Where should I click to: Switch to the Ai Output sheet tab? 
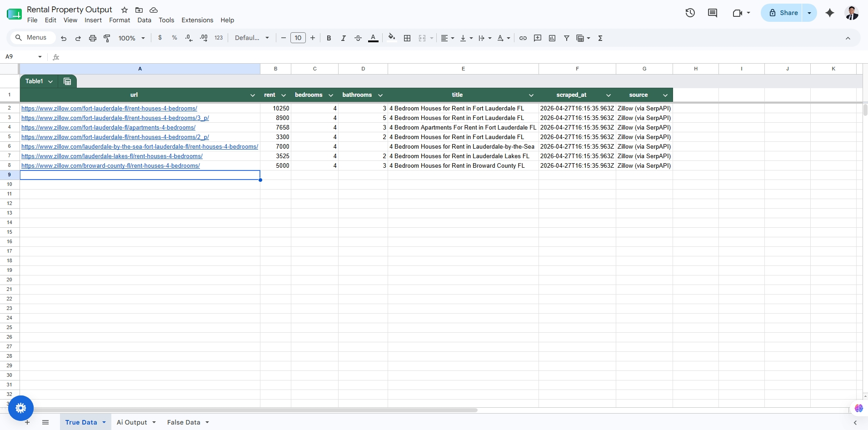[x=132, y=422]
